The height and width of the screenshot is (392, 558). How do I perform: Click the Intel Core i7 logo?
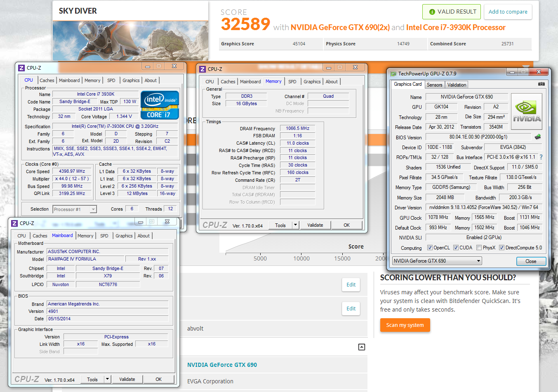(x=160, y=105)
